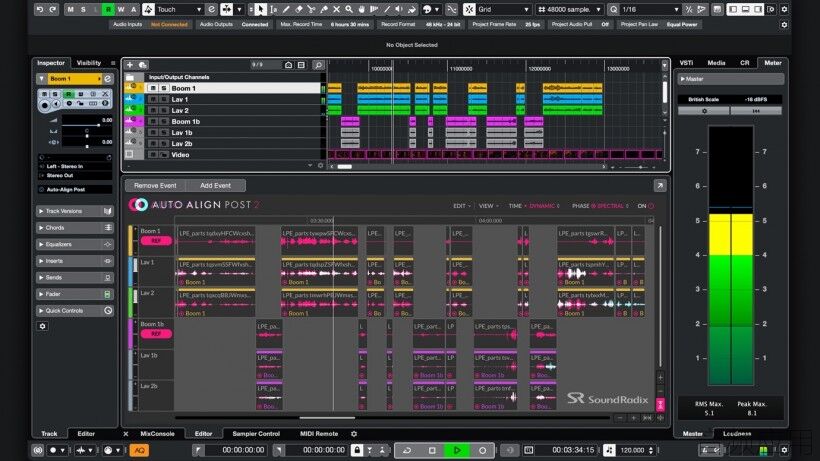Open the MixConsole lower zone tab
The width and height of the screenshot is (820, 461).
157,434
